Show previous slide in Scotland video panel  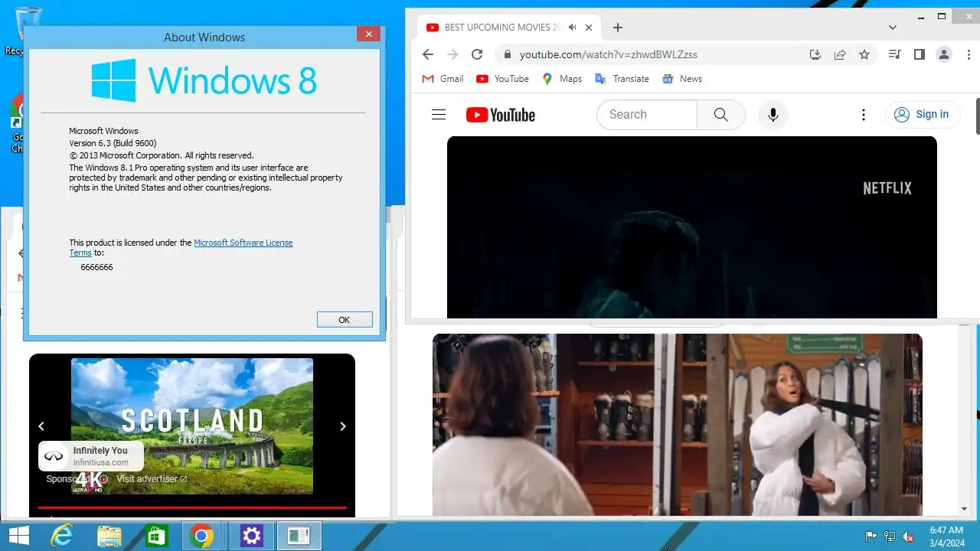(x=41, y=426)
